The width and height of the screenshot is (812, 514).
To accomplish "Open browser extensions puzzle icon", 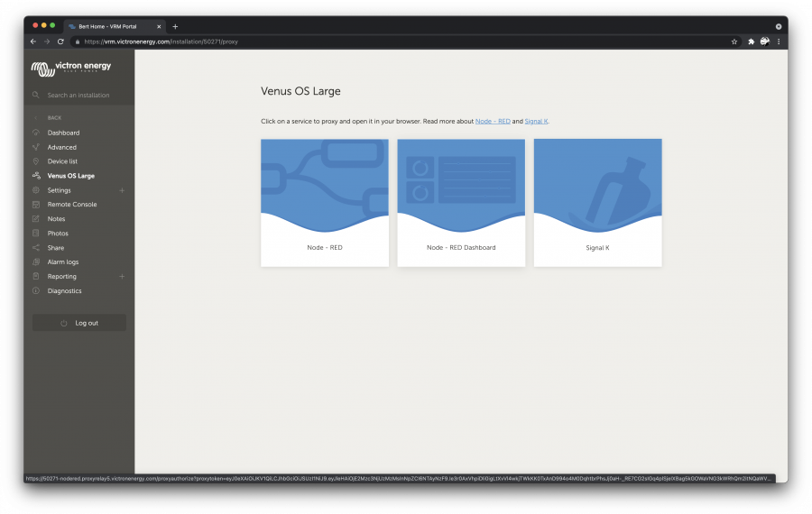I will (x=751, y=41).
